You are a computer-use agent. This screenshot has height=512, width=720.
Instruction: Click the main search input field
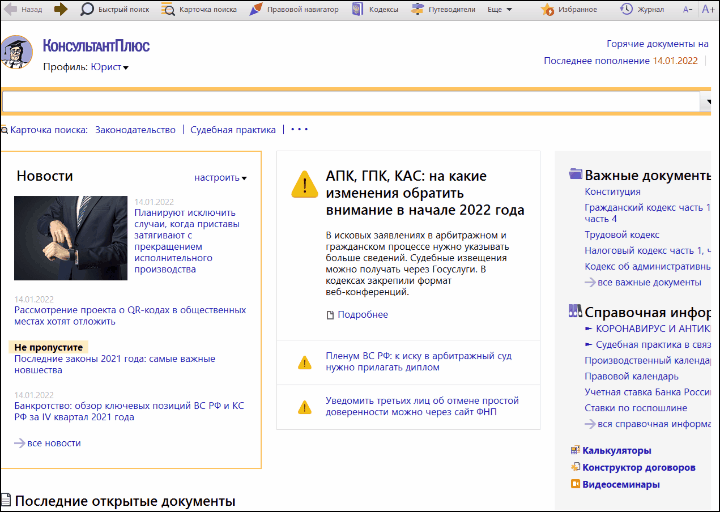tap(351, 101)
